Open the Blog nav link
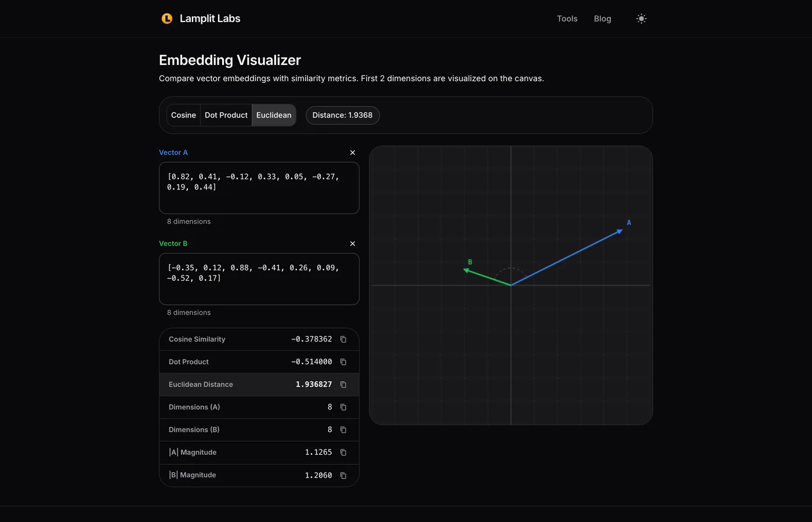The image size is (812, 522). point(603,19)
